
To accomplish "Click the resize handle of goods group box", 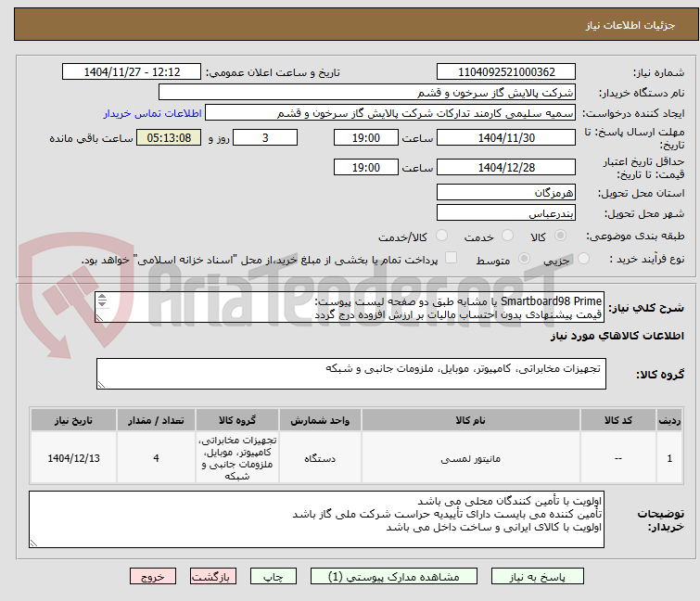I will point(101,385).
